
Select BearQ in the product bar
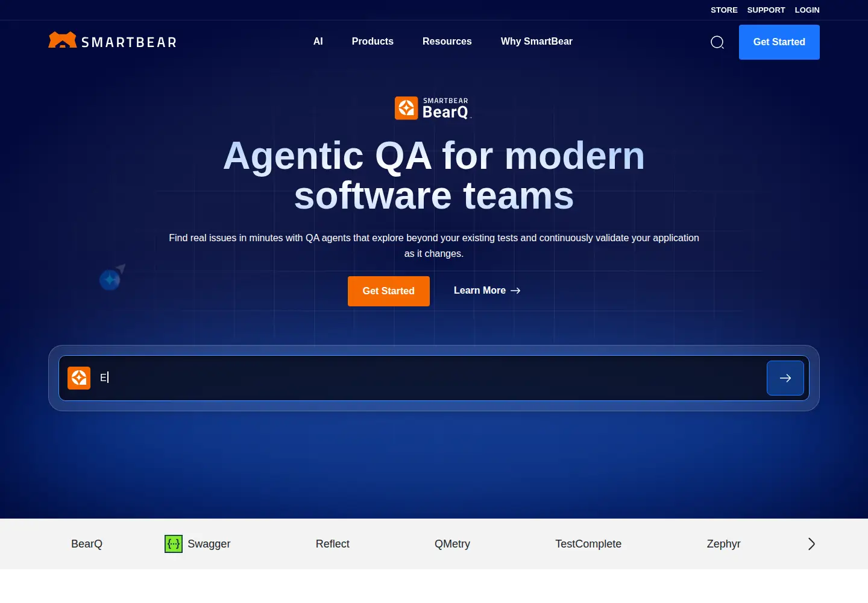coord(87,544)
